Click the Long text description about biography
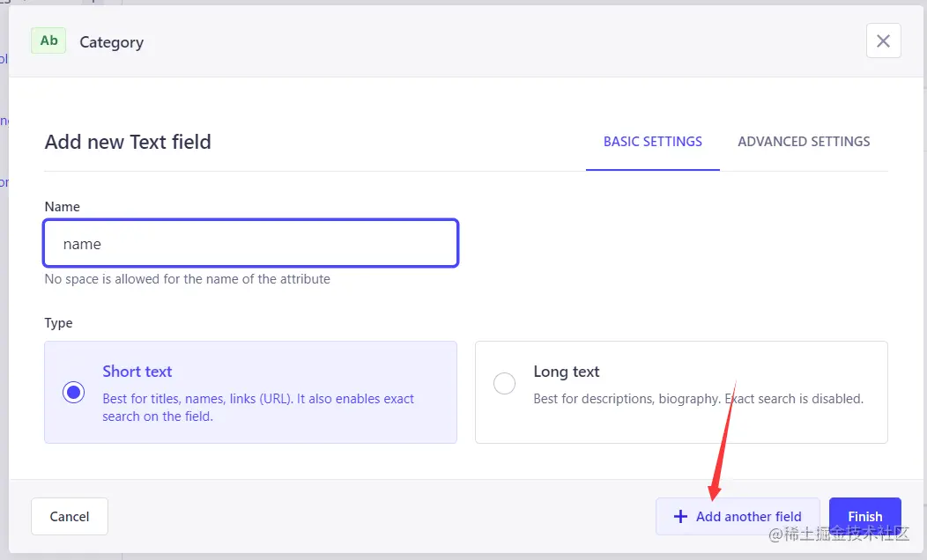The image size is (927, 560). 698,399
